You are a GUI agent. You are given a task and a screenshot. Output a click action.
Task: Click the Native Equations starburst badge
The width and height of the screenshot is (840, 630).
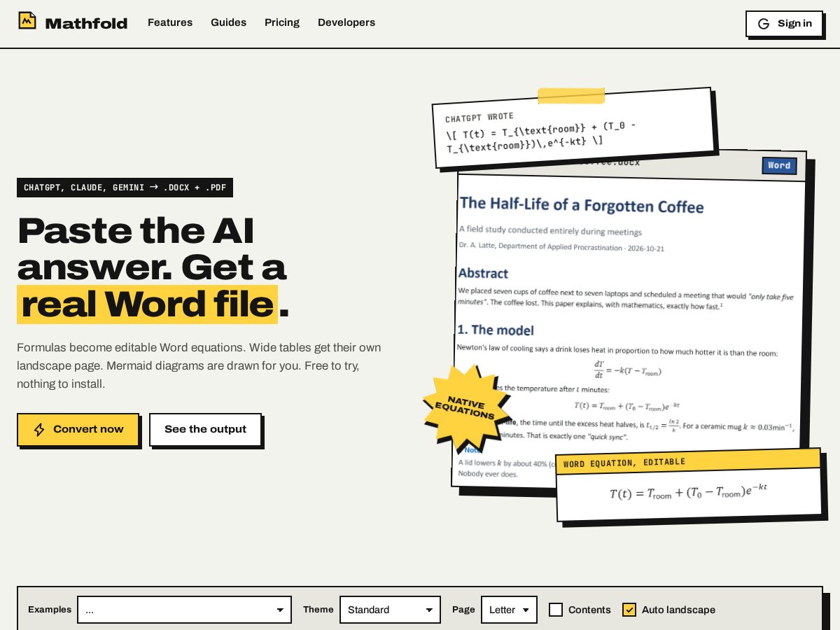(466, 407)
